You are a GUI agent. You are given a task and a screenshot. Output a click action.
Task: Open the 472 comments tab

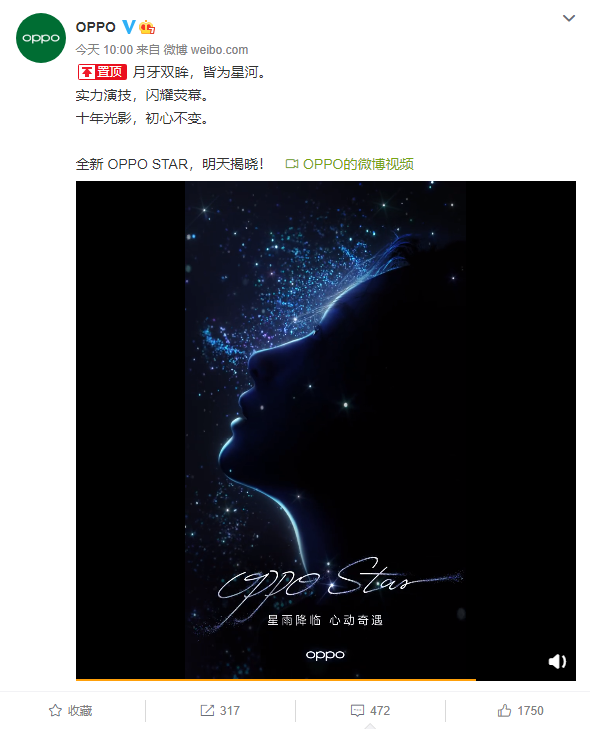370,710
